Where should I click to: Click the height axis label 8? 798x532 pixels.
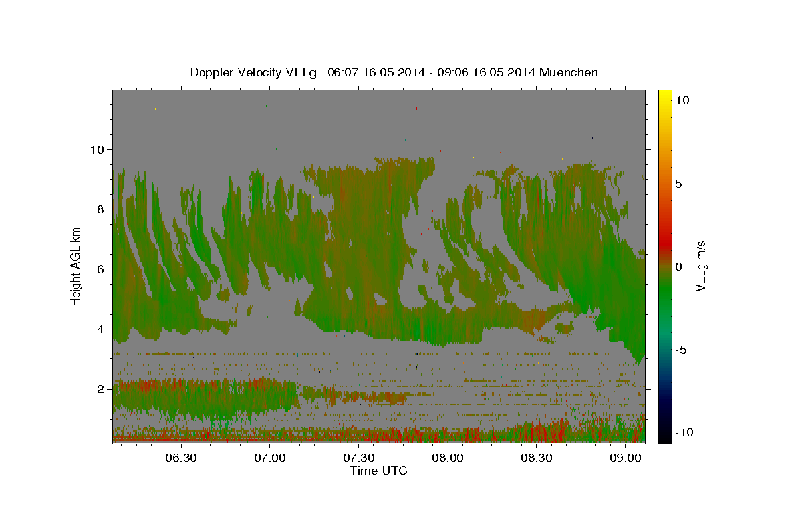pyautogui.click(x=101, y=209)
